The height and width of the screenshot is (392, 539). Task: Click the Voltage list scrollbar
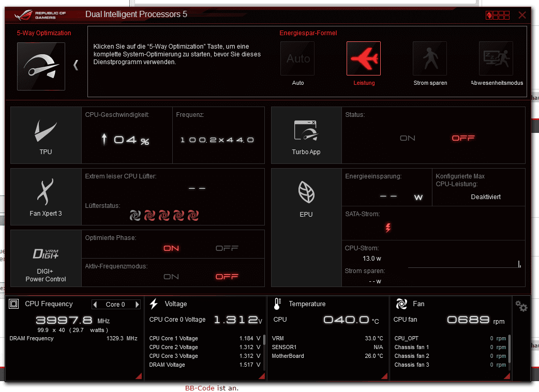click(264, 352)
